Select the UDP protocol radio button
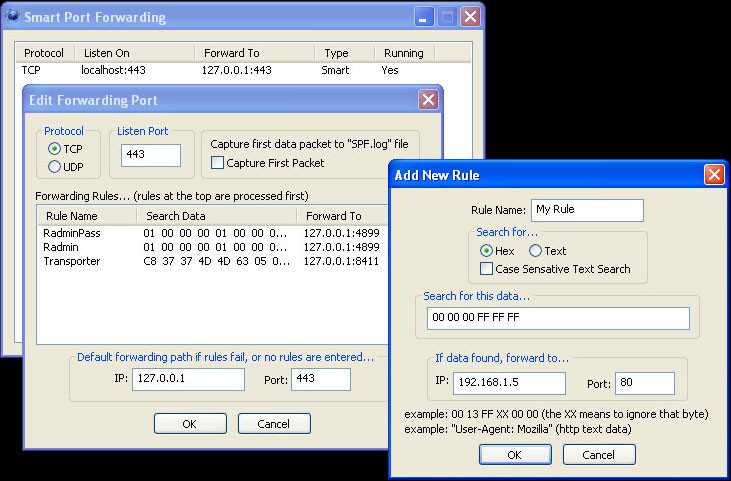 (55, 166)
